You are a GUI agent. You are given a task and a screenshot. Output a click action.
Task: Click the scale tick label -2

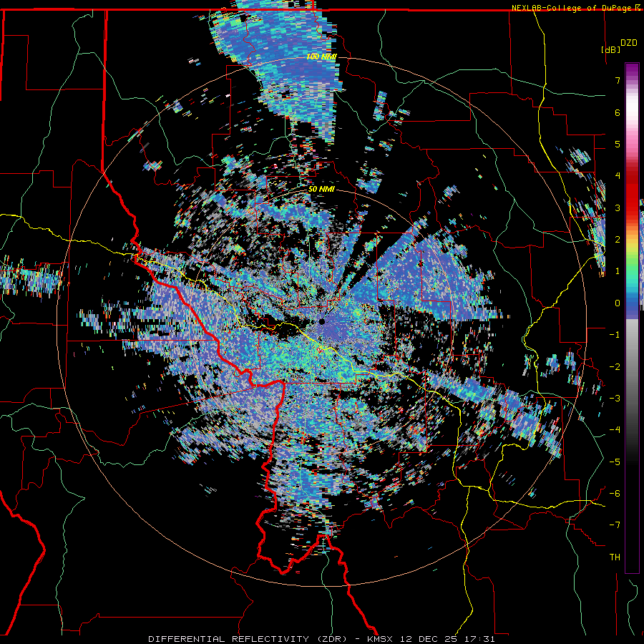click(x=615, y=367)
